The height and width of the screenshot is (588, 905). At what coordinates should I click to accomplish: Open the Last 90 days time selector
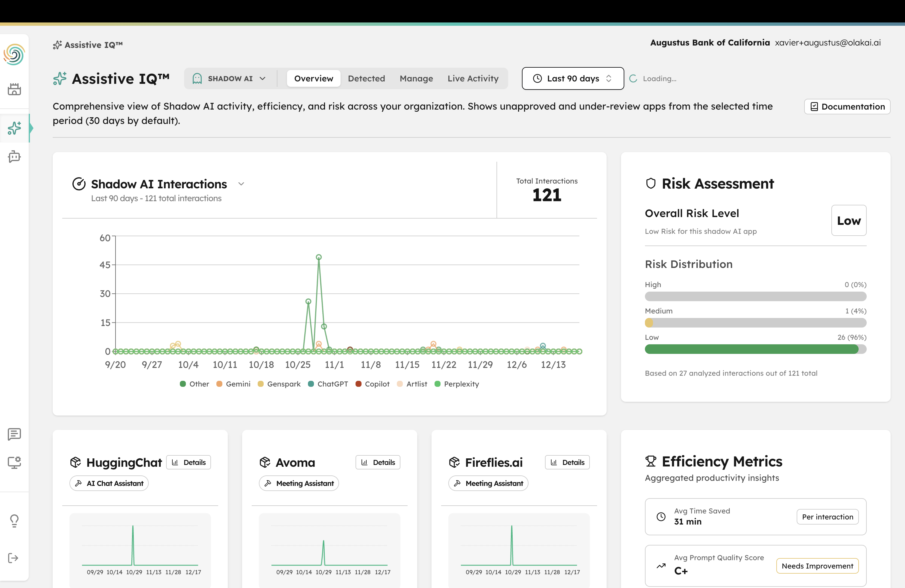click(572, 78)
